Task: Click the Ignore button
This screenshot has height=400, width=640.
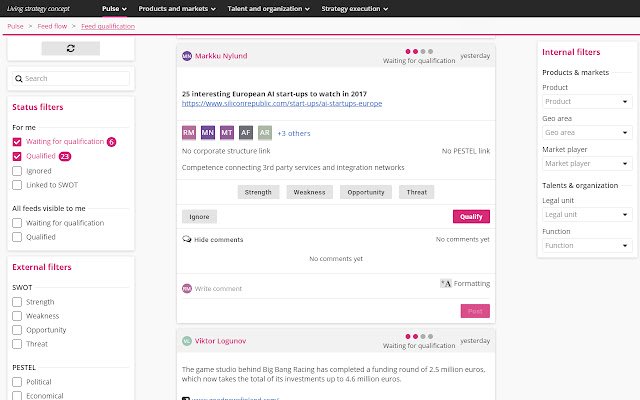Action: click(x=199, y=217)
